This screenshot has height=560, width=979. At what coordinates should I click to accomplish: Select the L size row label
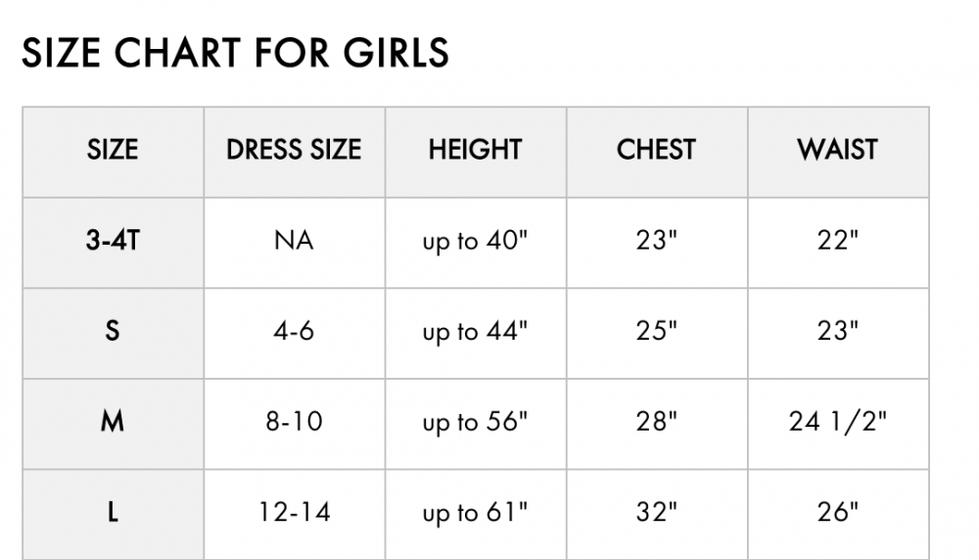pos(113,514)
